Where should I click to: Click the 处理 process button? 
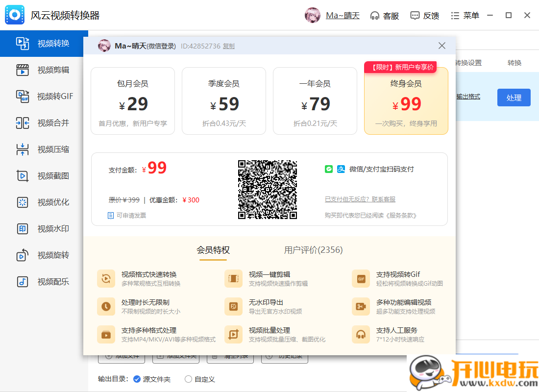pos(514,98)
